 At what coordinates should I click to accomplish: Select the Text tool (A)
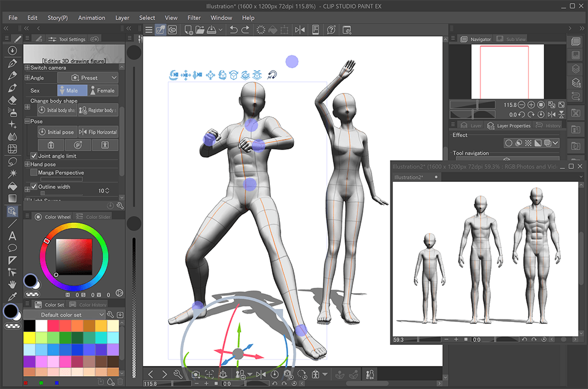click(x=12, y=236)
